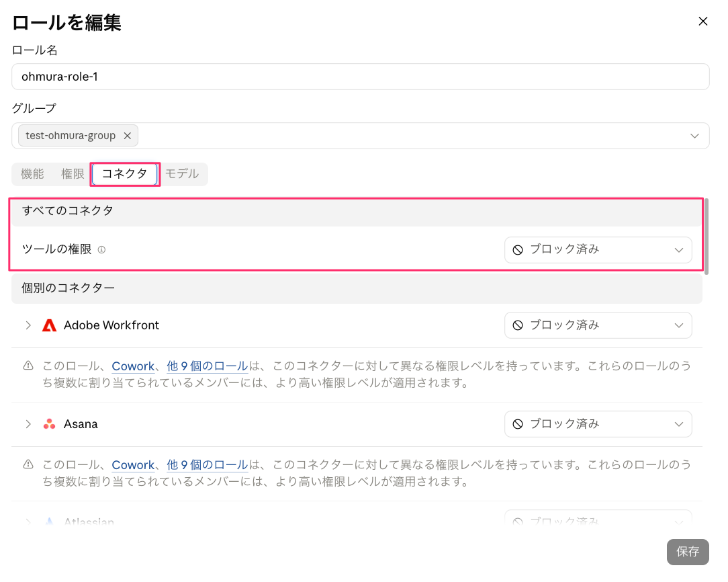Switch to the 権限 tab
The width and height of the screenshot is (728, 582).
pos(73,173)
